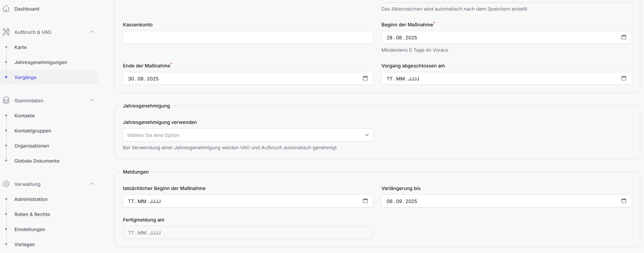Click the Stammdaten database icon
Image resolution: width=644 pixels, height=253 pixels.
click(6, 101)
